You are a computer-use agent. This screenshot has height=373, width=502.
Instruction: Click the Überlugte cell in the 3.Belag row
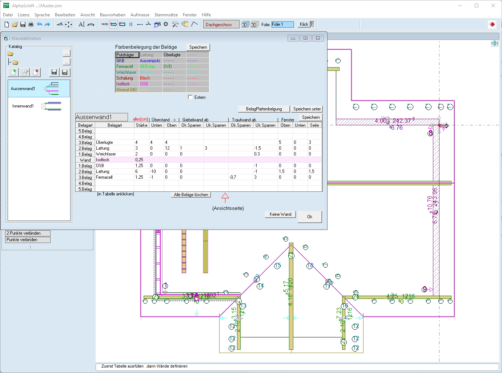click(114, 142)
